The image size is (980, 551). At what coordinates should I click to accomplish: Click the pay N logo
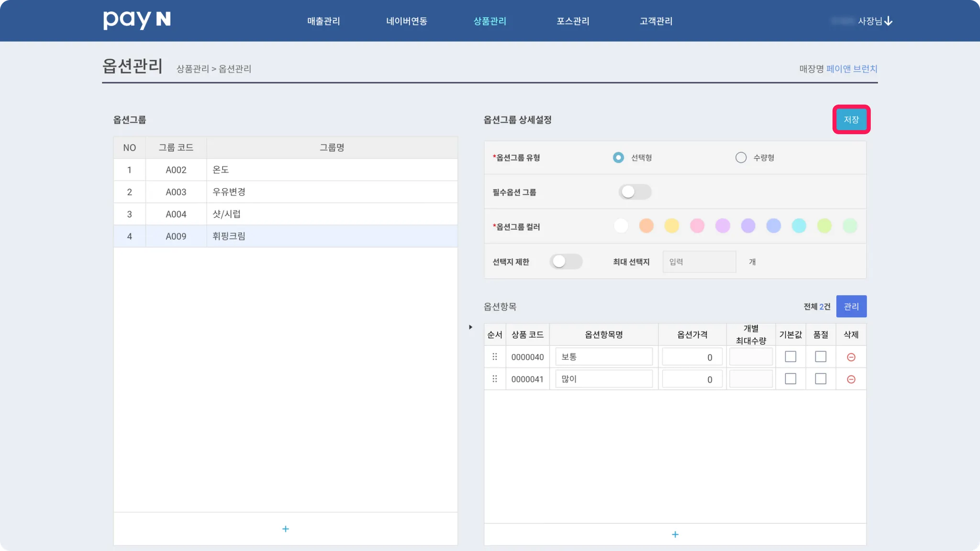[137, 20]
